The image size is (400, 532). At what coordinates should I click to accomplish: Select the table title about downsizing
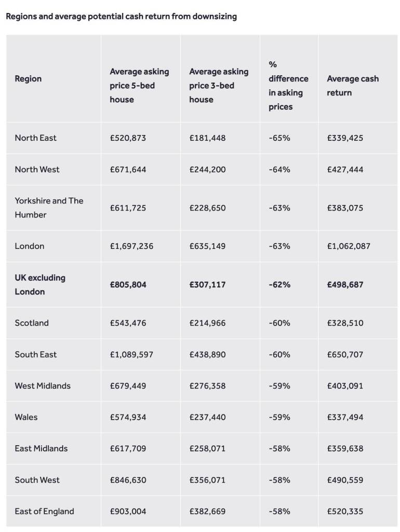121,16
